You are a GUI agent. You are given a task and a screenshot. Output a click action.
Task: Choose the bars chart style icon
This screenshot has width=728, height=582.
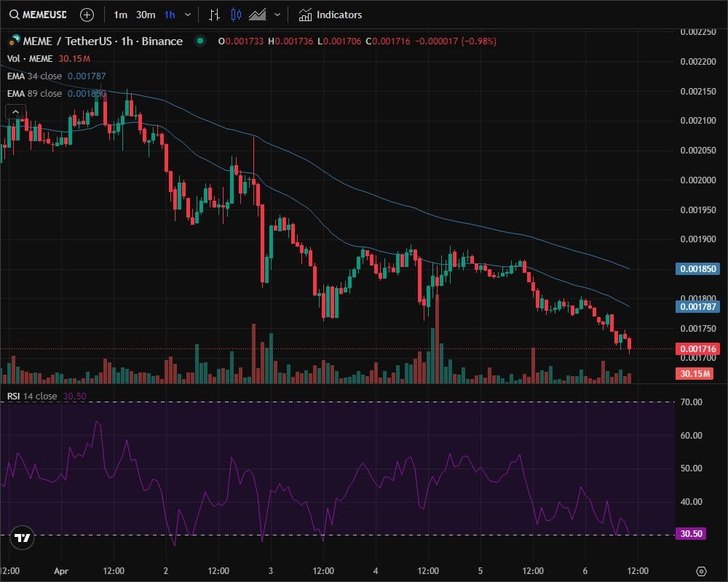pos(214,15)
